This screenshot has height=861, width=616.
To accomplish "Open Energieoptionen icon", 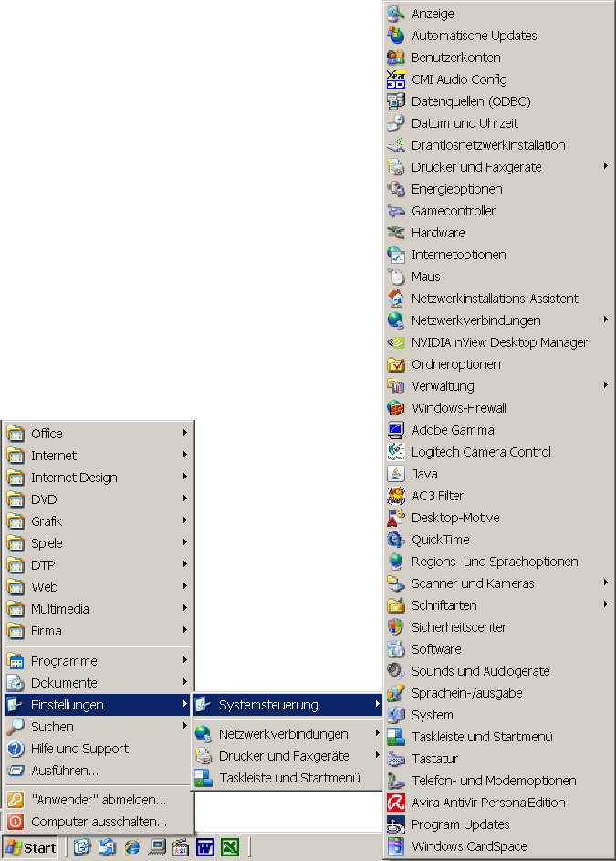I will [x=396, y=189].
